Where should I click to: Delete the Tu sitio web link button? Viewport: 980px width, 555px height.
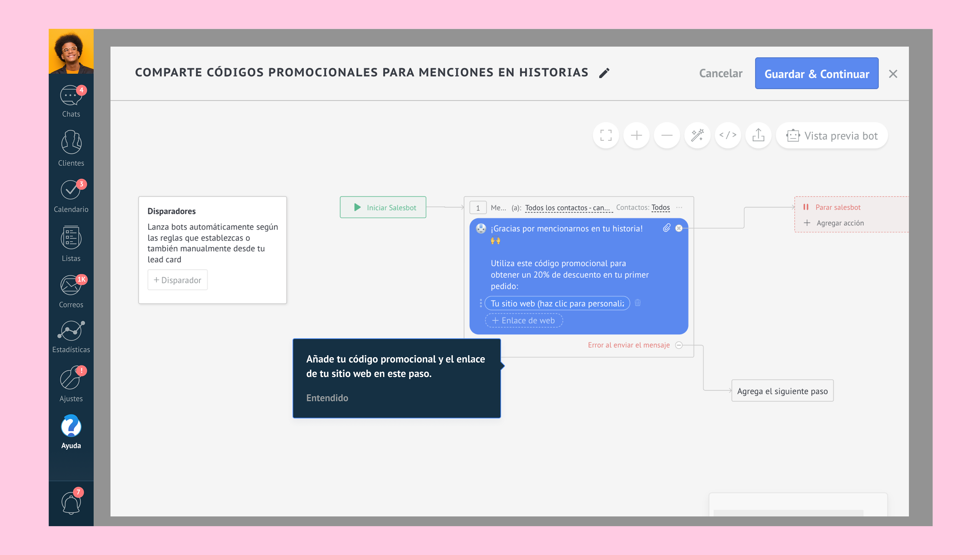(637, 303)
